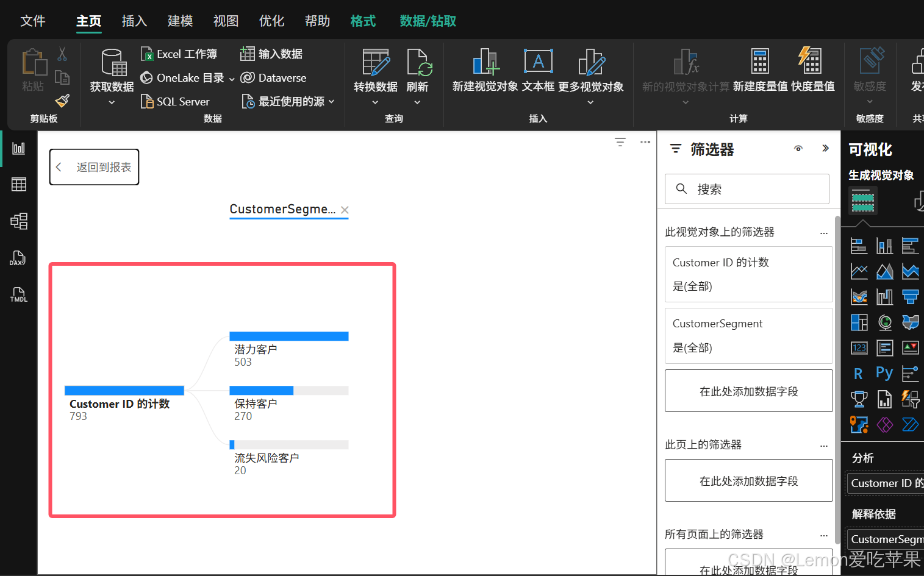Open the Transform data dropdown arrow

375,102
